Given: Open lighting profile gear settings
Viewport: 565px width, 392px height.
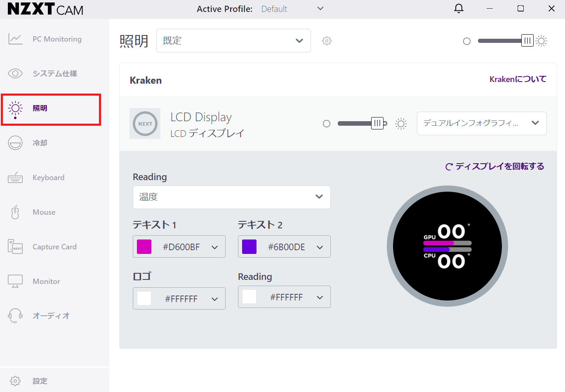Looking at the screenshot, I should coord(327,41).
